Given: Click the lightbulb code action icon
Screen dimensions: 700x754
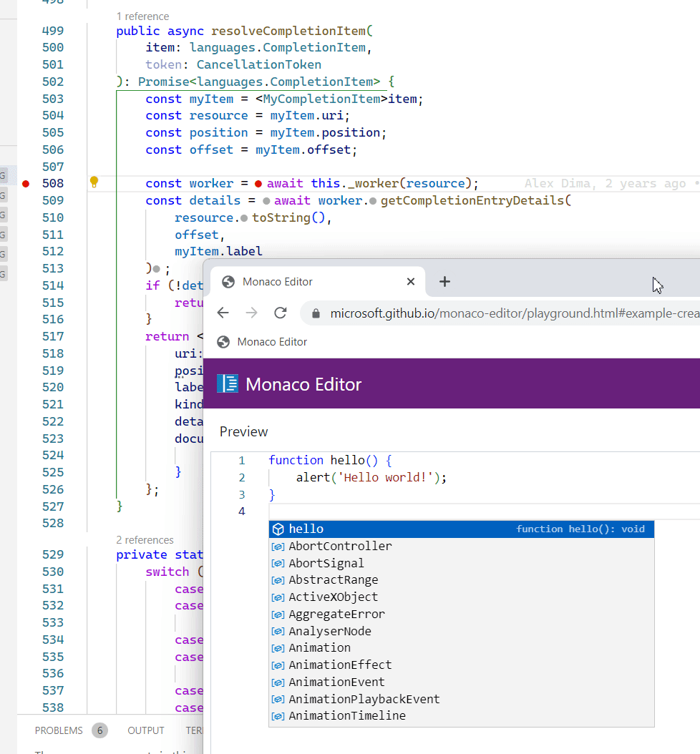Looking at the screenshot, I should click(x=94, y=182).
